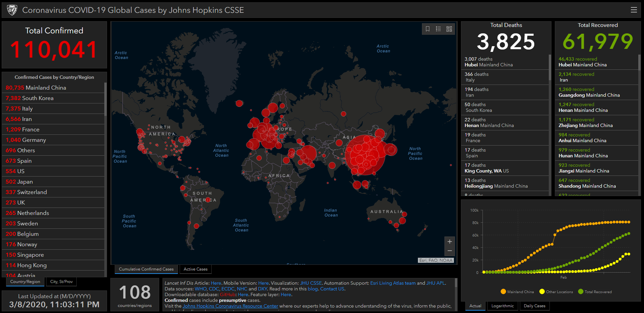Select Norway in confirmed cases list
This screenshot has height=313, width=644.
(54, 244)
